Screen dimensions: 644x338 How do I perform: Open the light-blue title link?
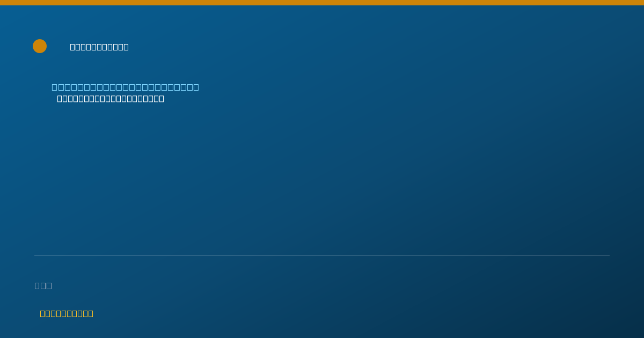125,87
